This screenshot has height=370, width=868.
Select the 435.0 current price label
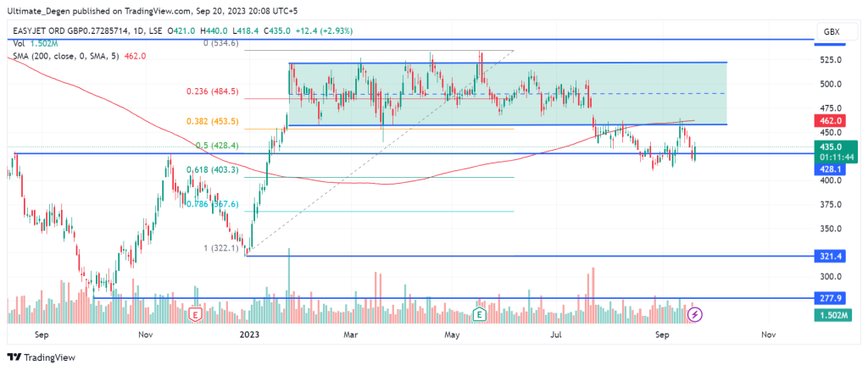click(x=830, y=146)
